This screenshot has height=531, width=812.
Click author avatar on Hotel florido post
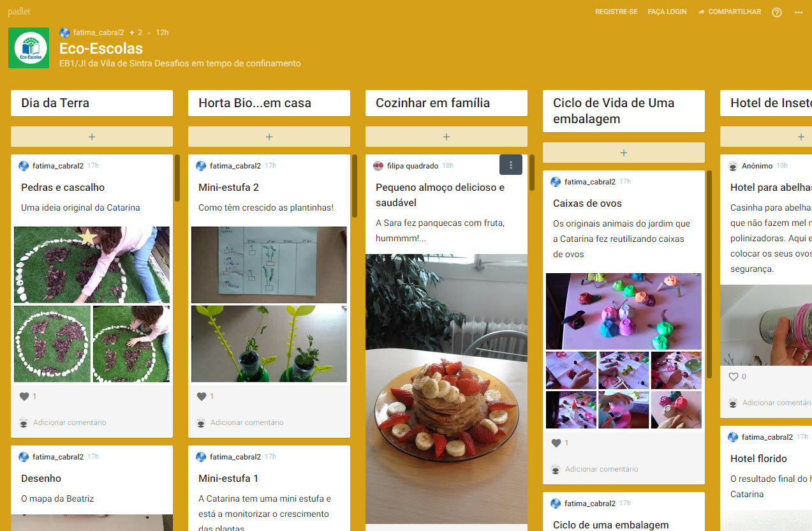pos(733,437)
